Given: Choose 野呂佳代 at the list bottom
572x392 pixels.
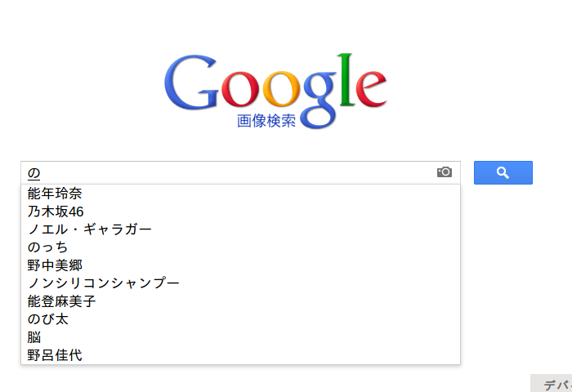Looking at the screenshot, I should [241, 354].
